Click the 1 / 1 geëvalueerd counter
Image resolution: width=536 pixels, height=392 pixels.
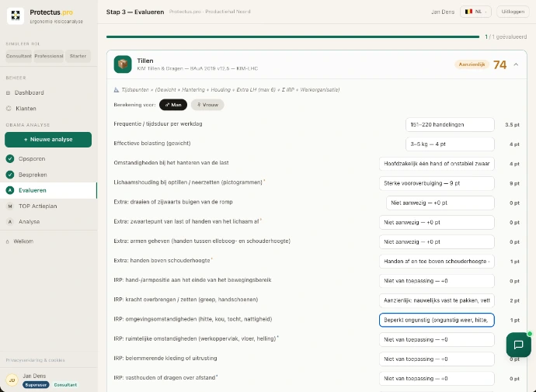coord(506,37)
